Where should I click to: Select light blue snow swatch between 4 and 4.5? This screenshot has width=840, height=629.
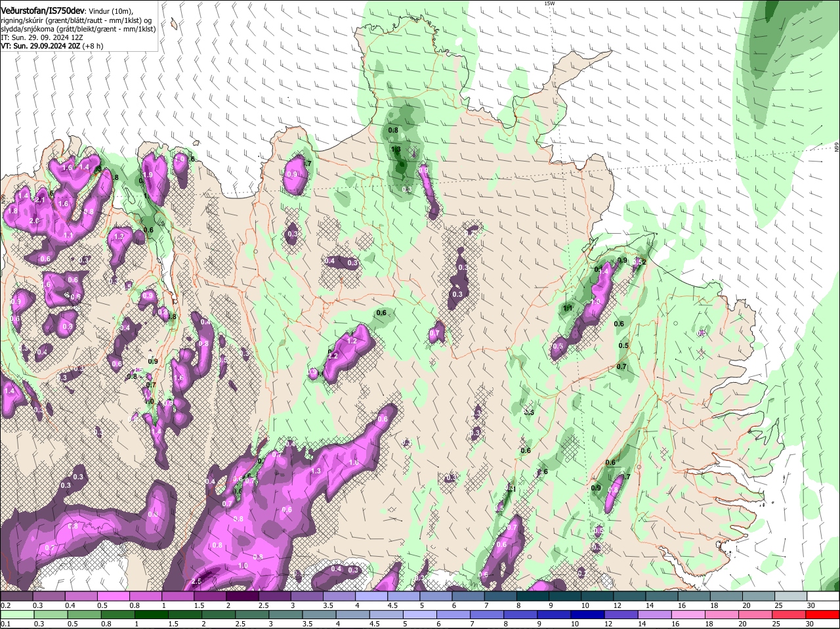point(371,596)
